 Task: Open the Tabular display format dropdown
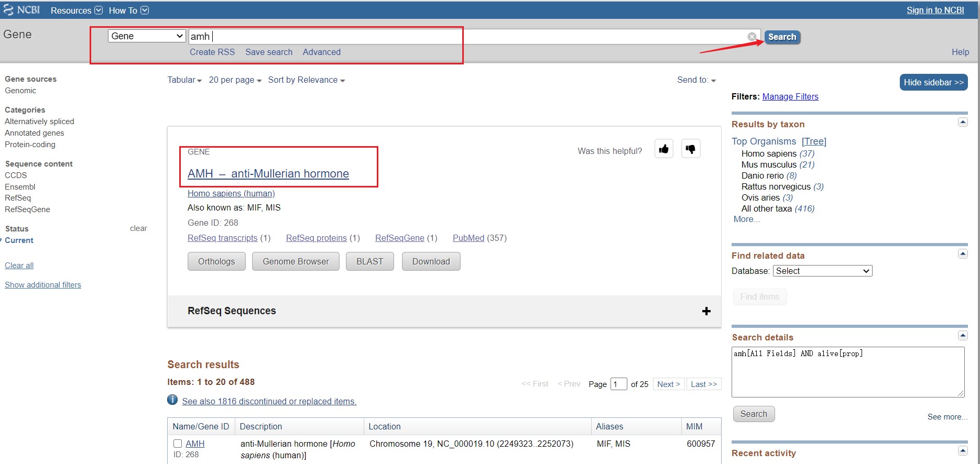(184, 80)
